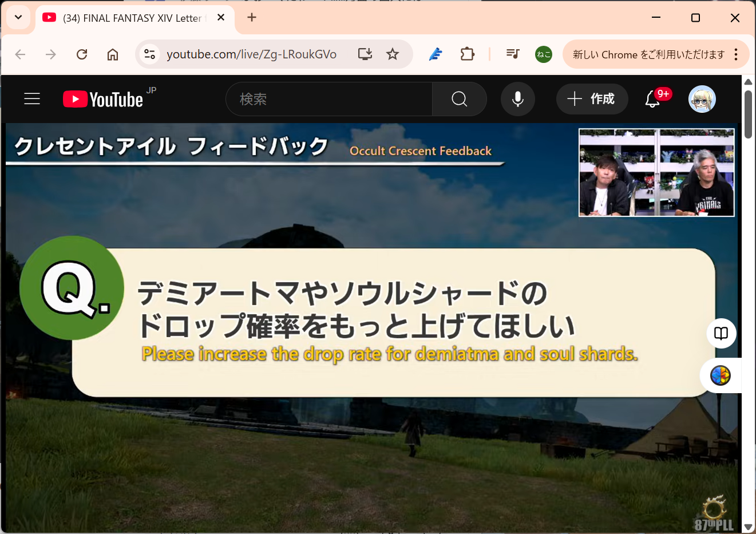This screenshot has width=756, height=534.
Task: Open the YouTube hamburger guide menu
Action: [32, 99]
